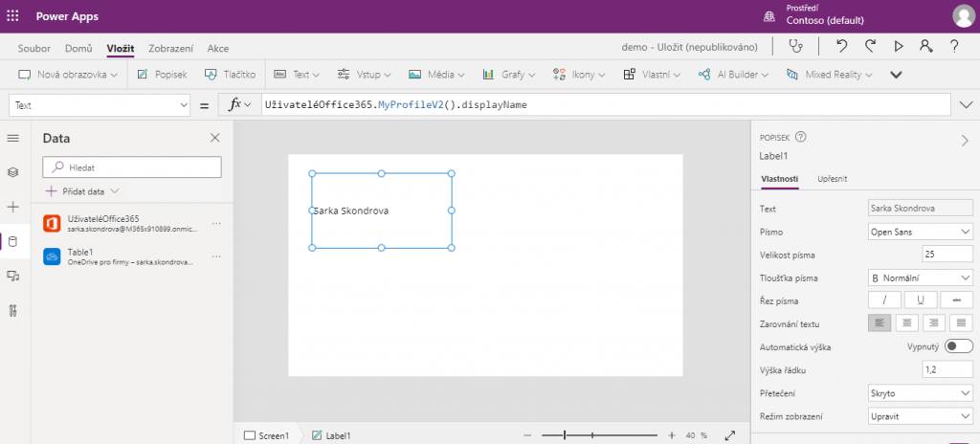Viewport: 980px width, 444px height.
Task: Click the Hledat search field
Action: [x=132, y=167]
